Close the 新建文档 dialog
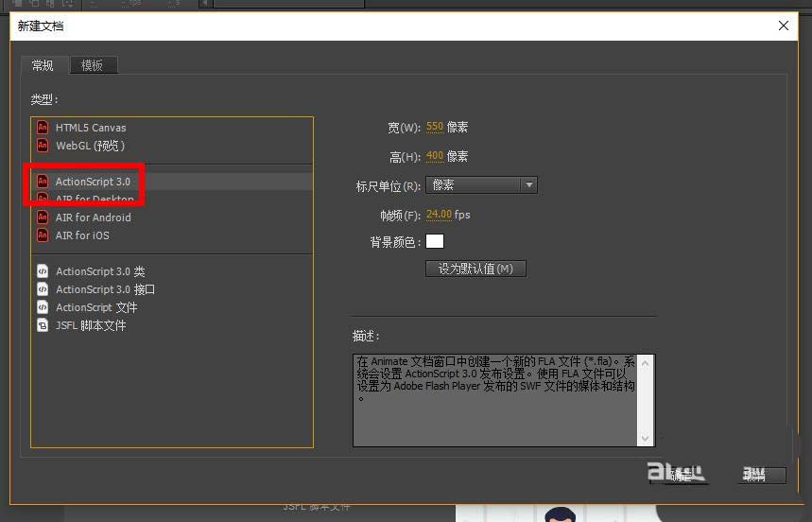Image resolution: width=812 pixels, height=522 pixels. (x=784, y=26)
